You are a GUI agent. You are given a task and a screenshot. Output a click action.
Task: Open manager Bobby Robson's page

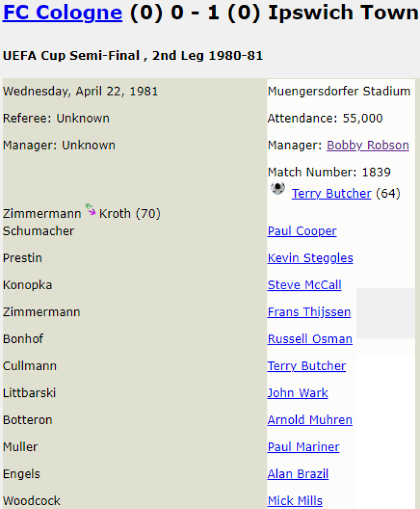tap(367, 145)
